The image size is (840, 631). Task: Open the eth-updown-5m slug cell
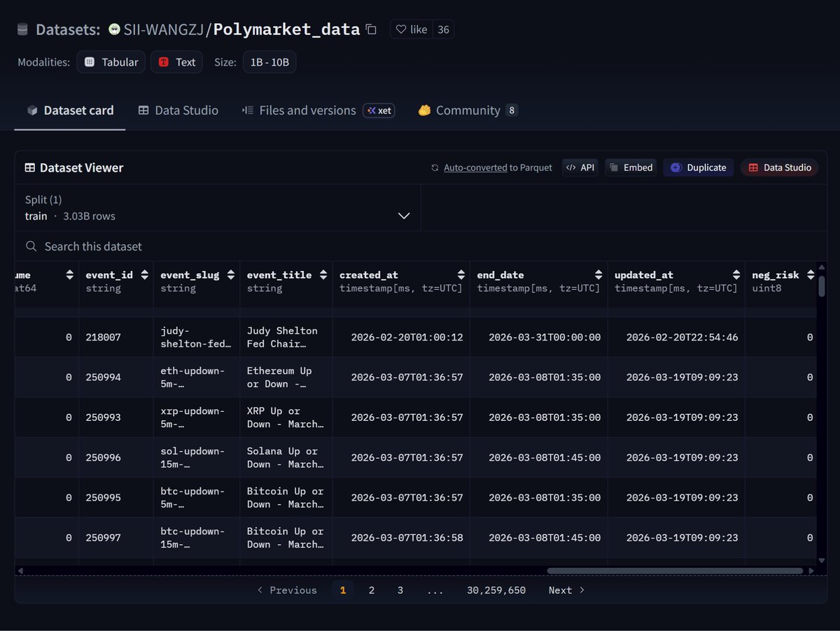[197, 377]
